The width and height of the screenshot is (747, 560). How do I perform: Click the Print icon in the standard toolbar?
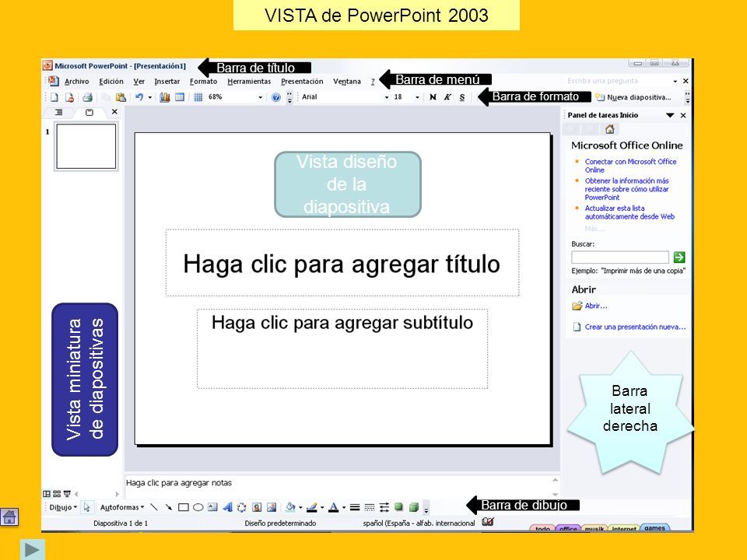(x=87, y=98)
